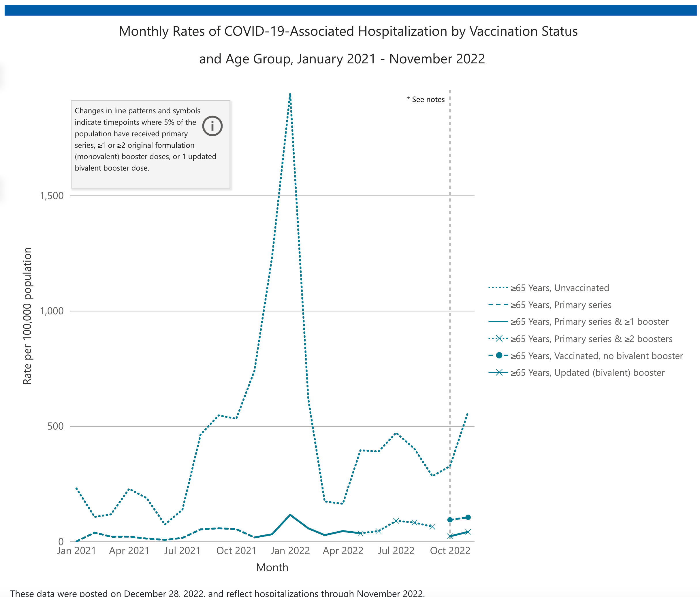Click Oct 2022 no-bivalent-booster circle data point
700x597 pixels.
pyautogui.click(x=450, y=520)
